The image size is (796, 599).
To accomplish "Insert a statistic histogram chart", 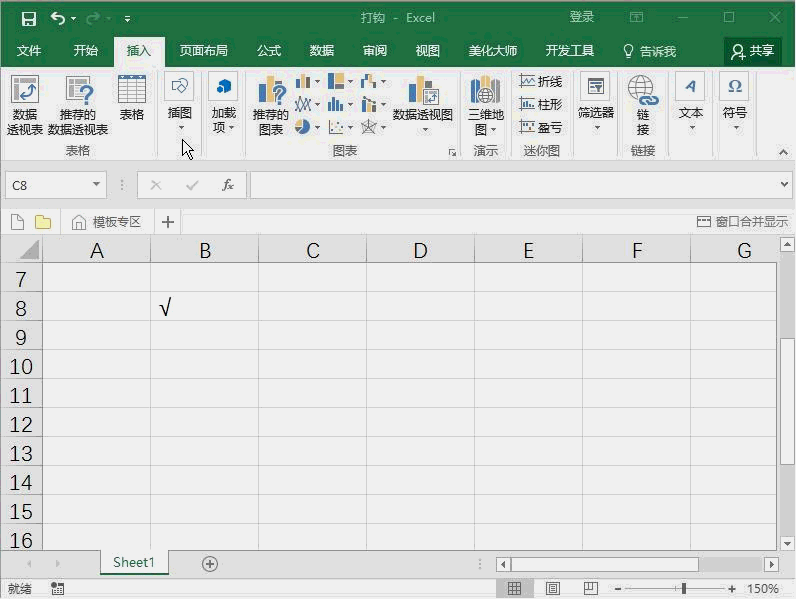I will pyautogui.click(x=340, y=105).
